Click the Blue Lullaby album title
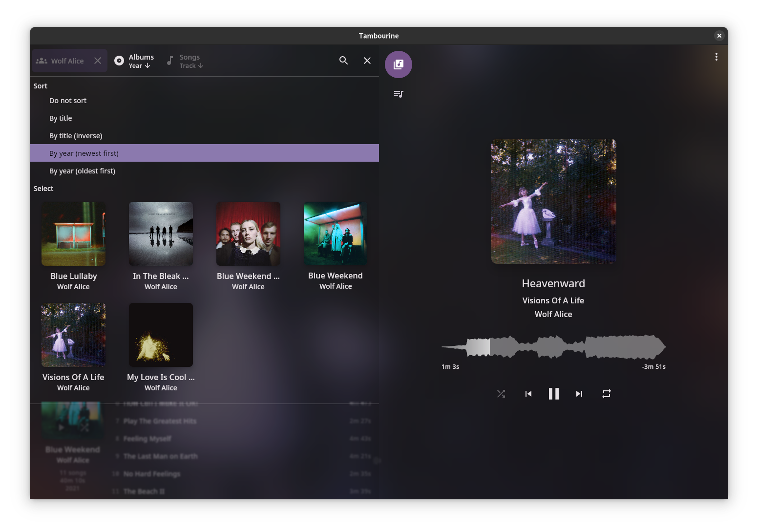The height and width of the screenshot is (532, 758). pyautogui.click(x=74, y=276)
